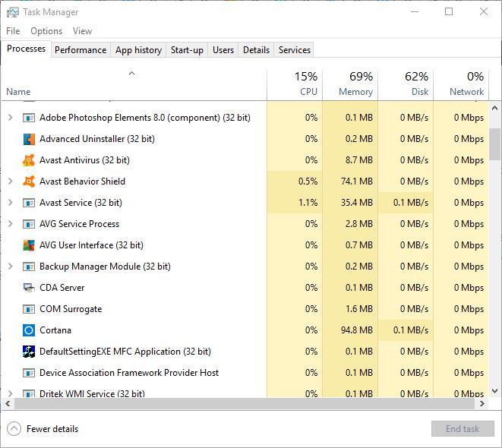Go to the Users tab

223,50
